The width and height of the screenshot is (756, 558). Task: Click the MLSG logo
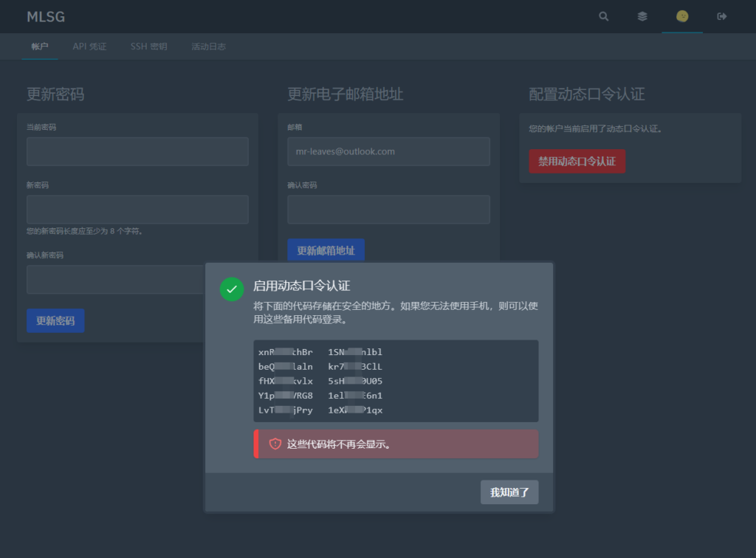click(x=45, y=15)
